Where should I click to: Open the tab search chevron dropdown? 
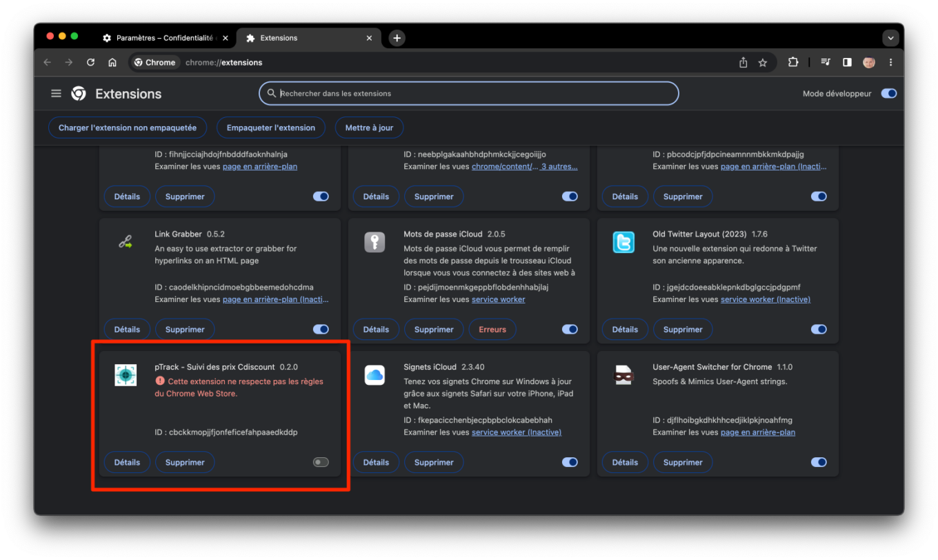891,38
